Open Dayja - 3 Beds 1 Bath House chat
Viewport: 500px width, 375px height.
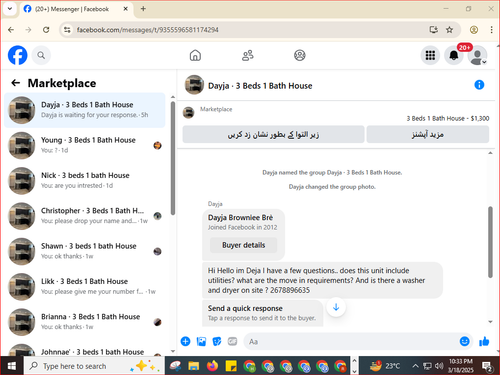[x=85, y=110]
